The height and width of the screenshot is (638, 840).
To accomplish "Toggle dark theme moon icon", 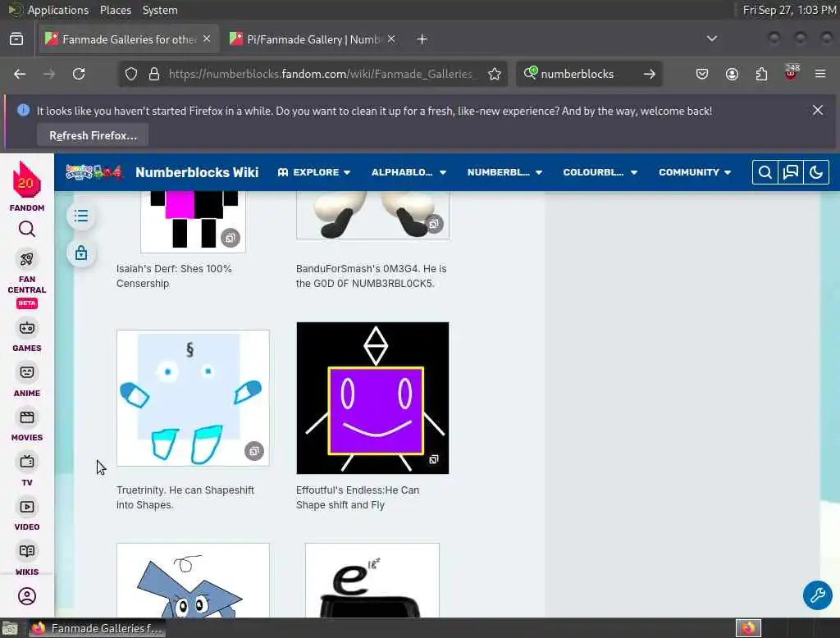I will [x=816, y=172].
